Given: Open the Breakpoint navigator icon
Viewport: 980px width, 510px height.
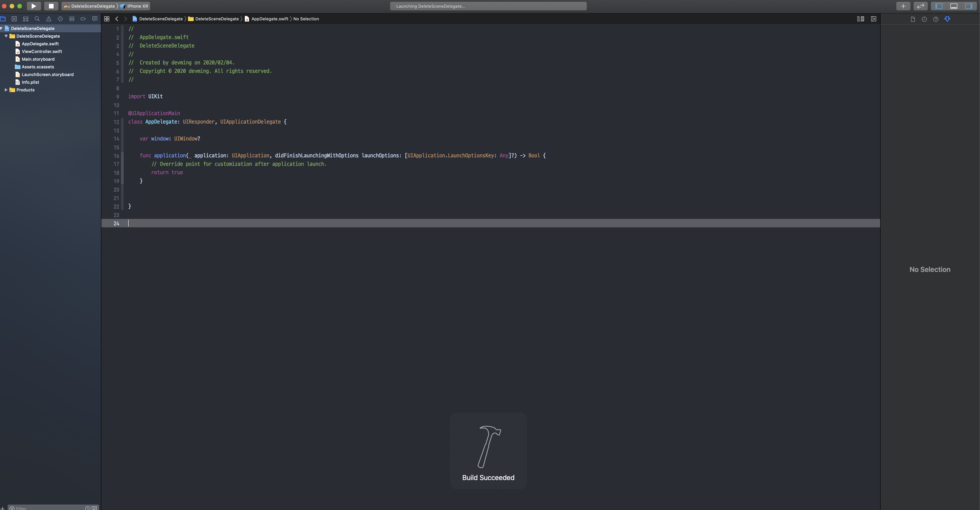Looking at the screenshot, I should [x=83, y=19].
